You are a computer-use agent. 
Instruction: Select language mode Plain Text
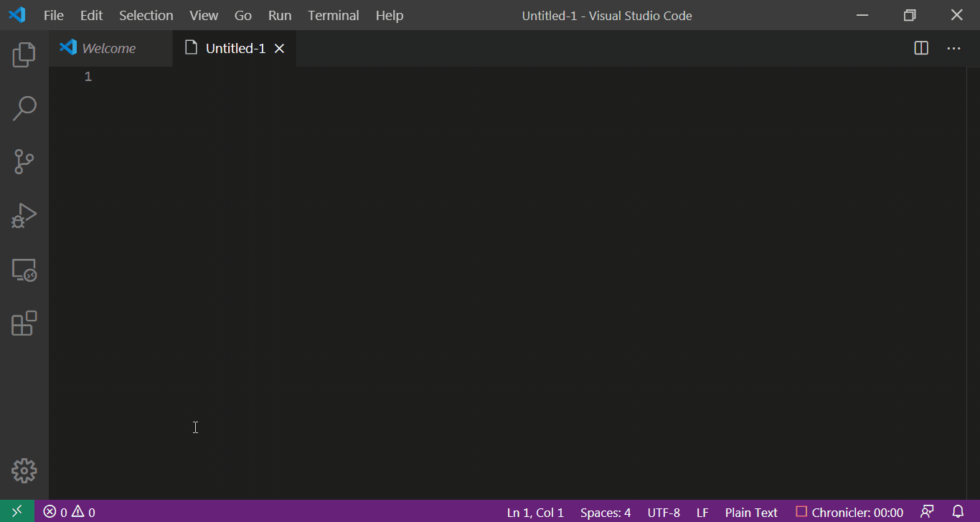tap(751, 513)
